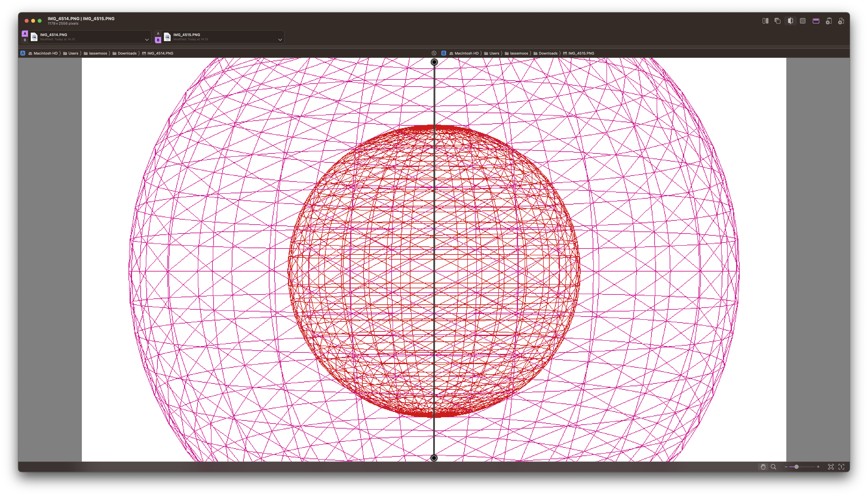Click Downloads folder in path A
The width and height of the screenshot is (868, 496).
click(x=124, y=53)
